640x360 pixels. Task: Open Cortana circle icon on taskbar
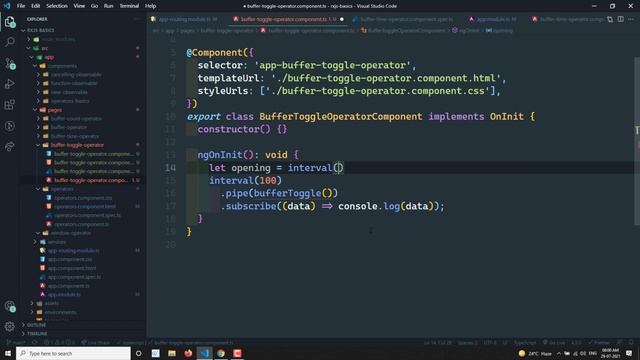(x=139, y=353)
